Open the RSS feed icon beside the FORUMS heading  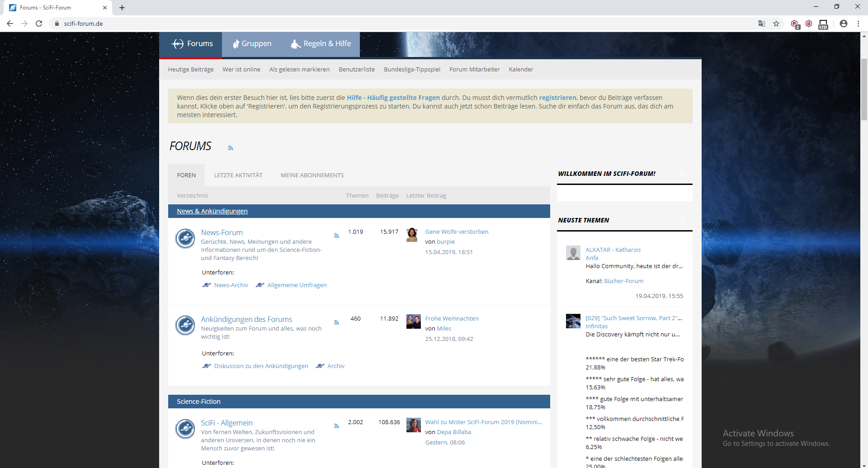pos(231,148)
